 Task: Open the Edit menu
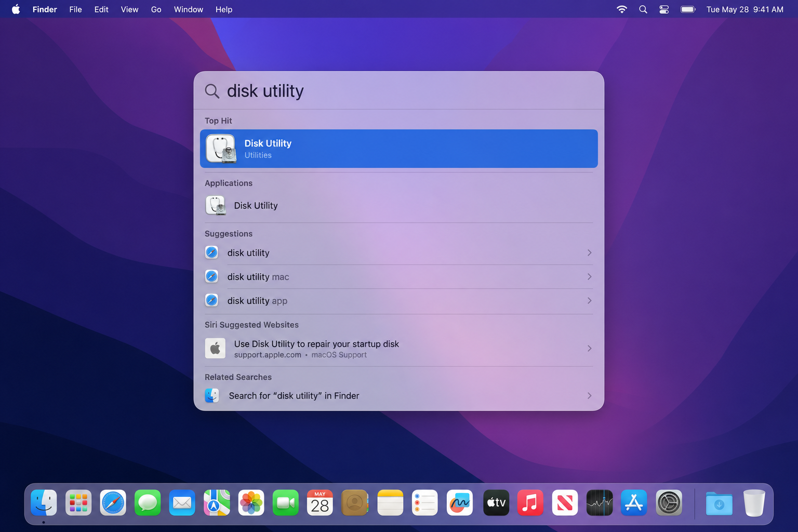101,9
